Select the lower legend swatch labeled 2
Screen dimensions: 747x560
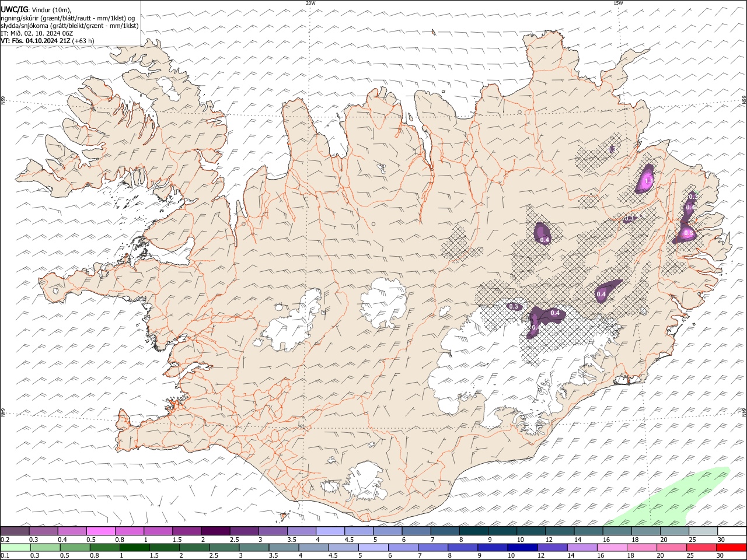pos(194,548)
